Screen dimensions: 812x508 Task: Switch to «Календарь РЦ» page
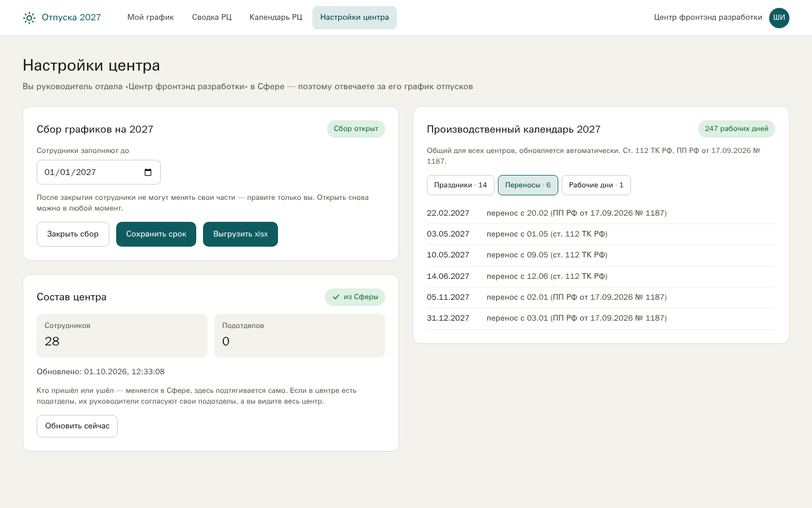point(276,17)
